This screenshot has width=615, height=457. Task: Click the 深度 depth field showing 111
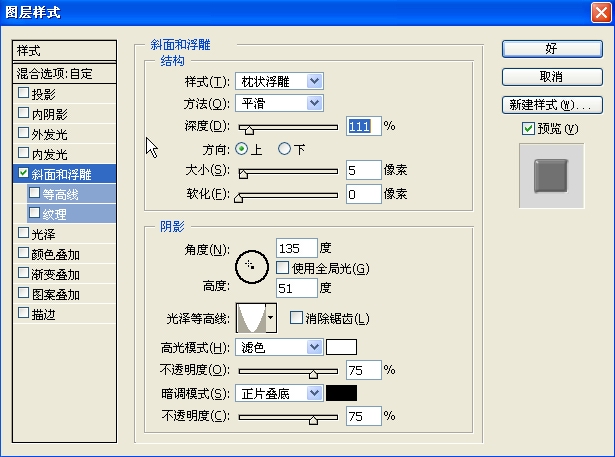pos(364,126)
